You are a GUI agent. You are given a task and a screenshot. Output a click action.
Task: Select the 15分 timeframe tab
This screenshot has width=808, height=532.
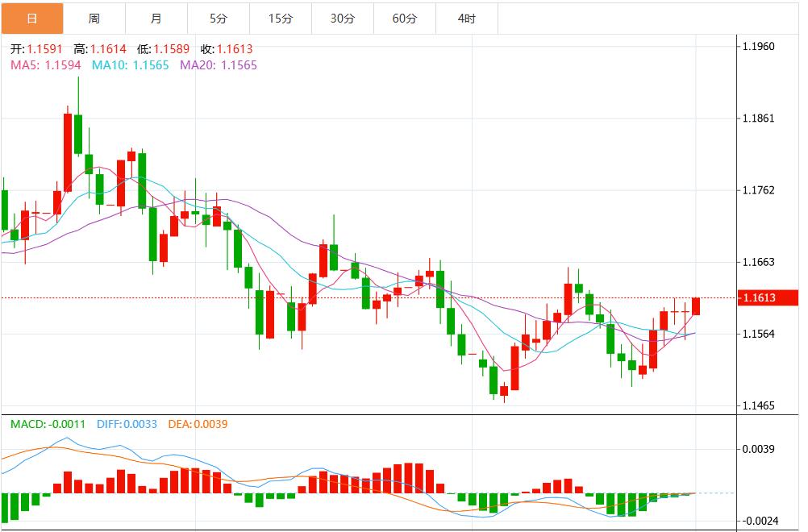click(280, 18)
